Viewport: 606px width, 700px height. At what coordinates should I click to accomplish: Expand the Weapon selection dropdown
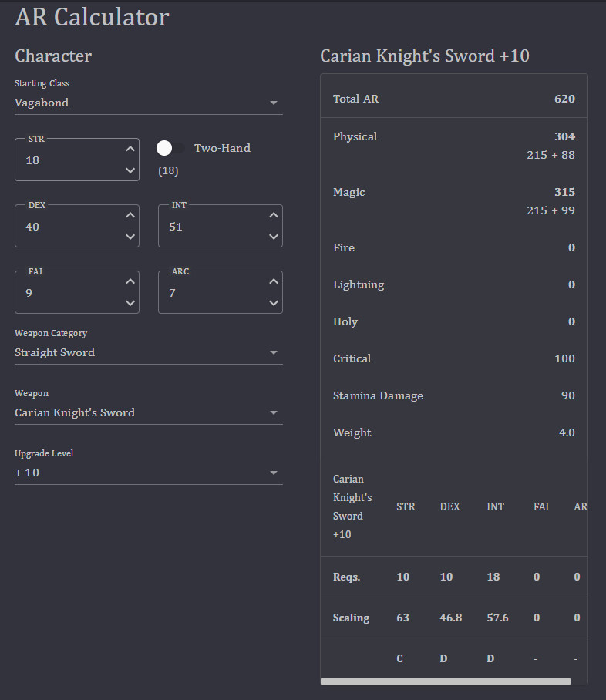click(x=148, y=412)
